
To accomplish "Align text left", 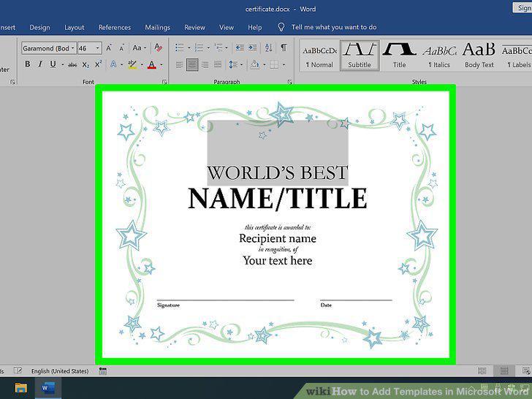I will point(179,64).
